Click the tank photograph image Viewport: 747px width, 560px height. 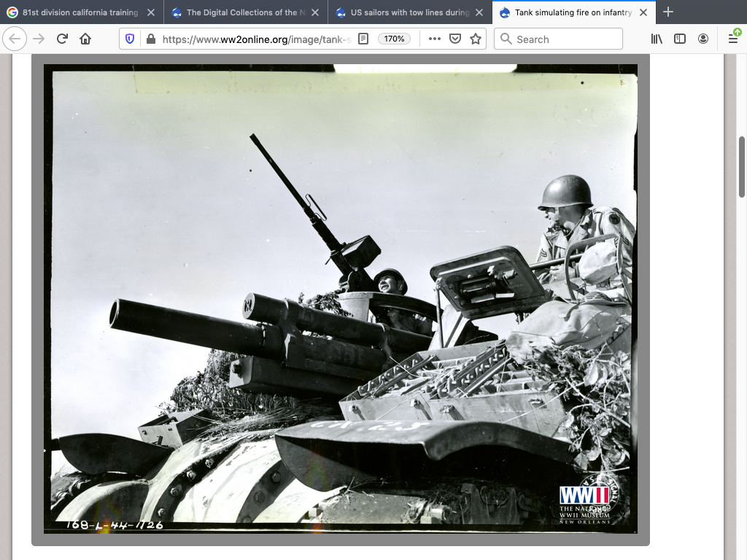tap(340, 299)
